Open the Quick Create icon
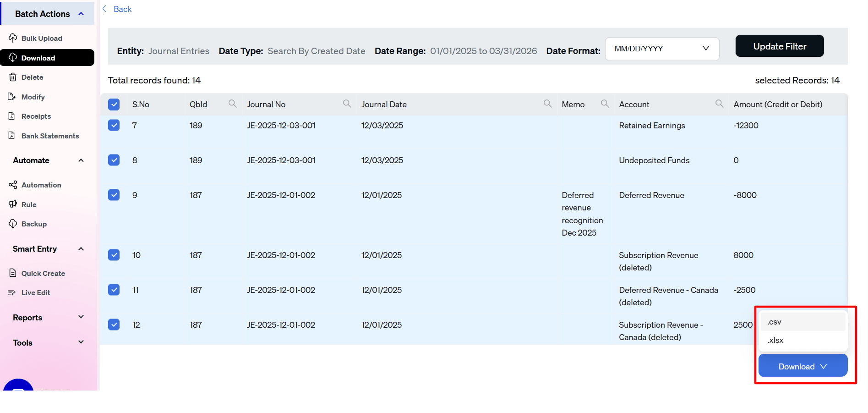 [13, 273]
